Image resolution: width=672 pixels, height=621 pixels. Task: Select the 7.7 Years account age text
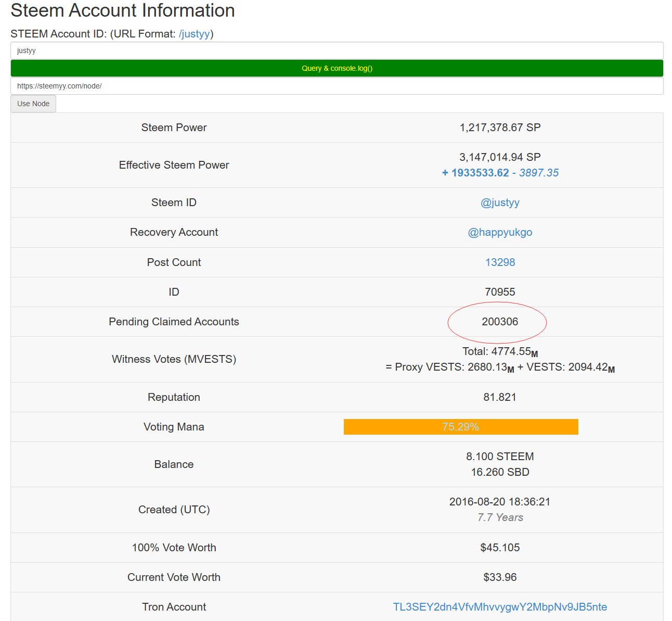(x=500, y=517)
